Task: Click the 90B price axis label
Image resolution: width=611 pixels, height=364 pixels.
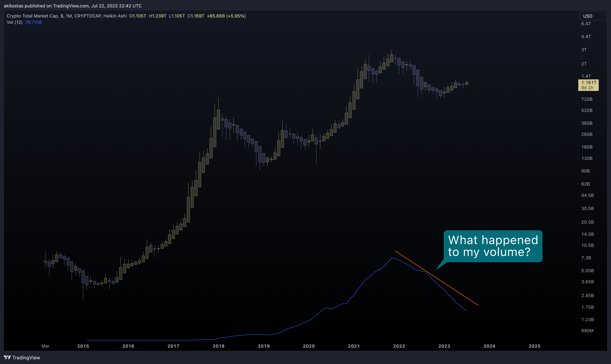Action: click(586, 171)
